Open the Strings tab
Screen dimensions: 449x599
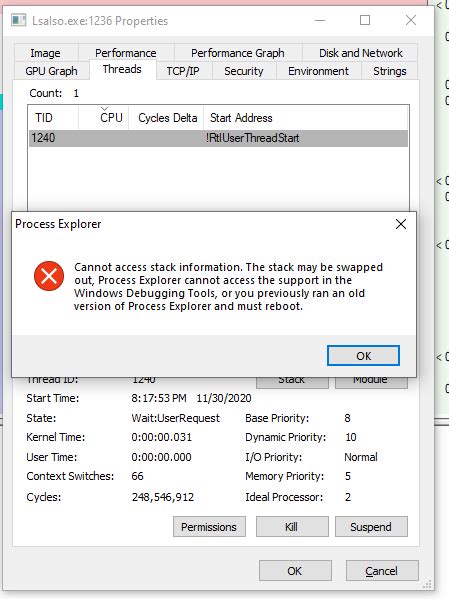pos(390,71)
